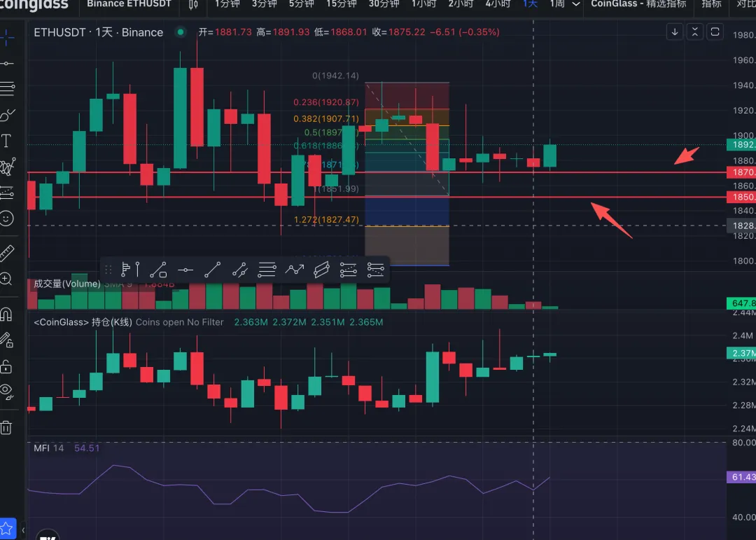Open the 指标 indicators menu
This screenshot has height=540, width=756.
point(712,4)
